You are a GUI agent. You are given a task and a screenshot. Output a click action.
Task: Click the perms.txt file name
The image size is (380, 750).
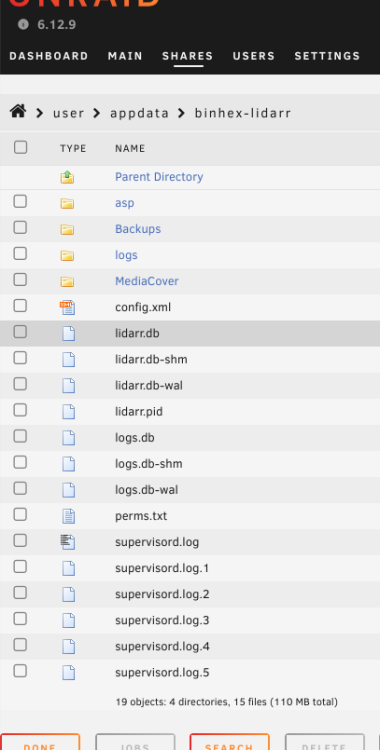141,516
